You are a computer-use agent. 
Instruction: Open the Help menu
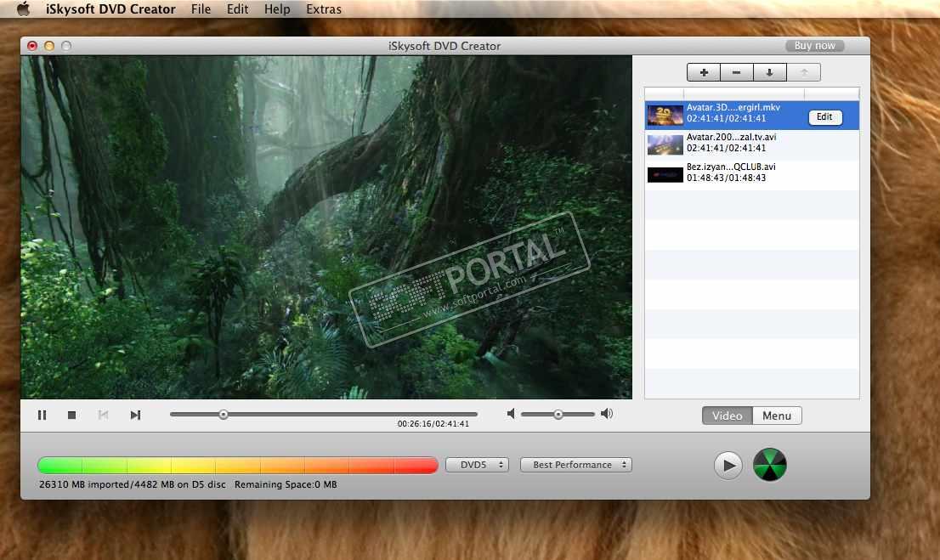click(x=277, y=9)
